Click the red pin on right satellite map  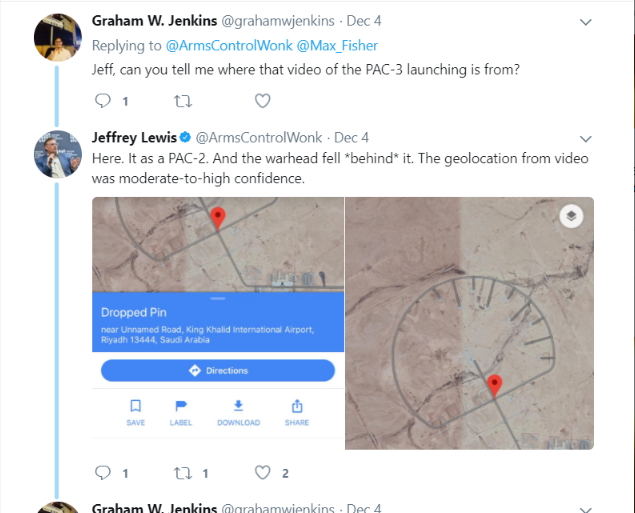[493, 386]
